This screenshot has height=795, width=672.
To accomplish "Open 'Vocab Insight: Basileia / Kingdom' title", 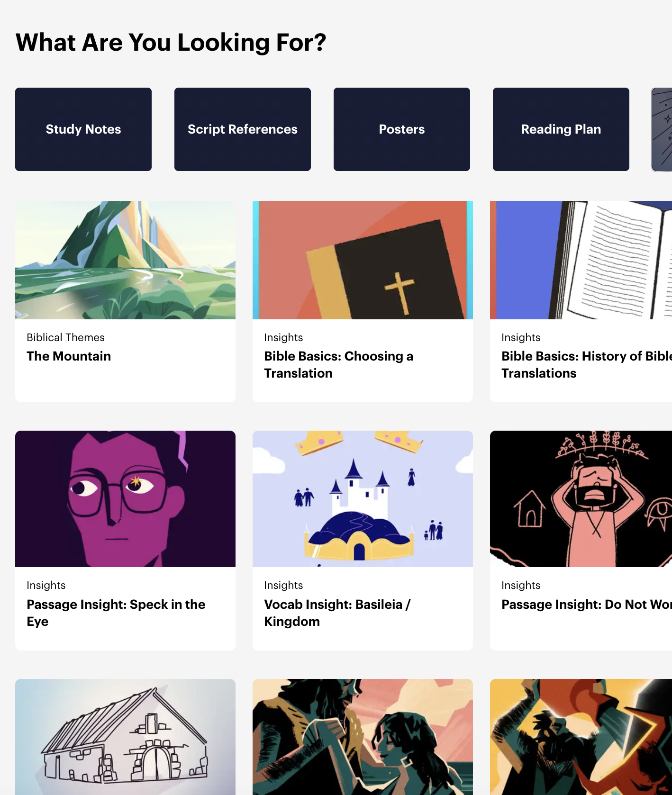I will point(337,613).
